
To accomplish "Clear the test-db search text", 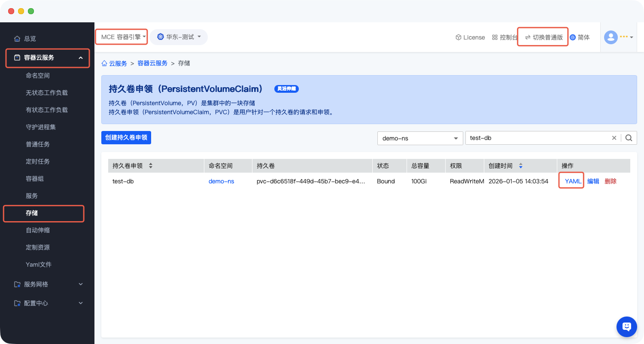I will [x=614, y=138].
